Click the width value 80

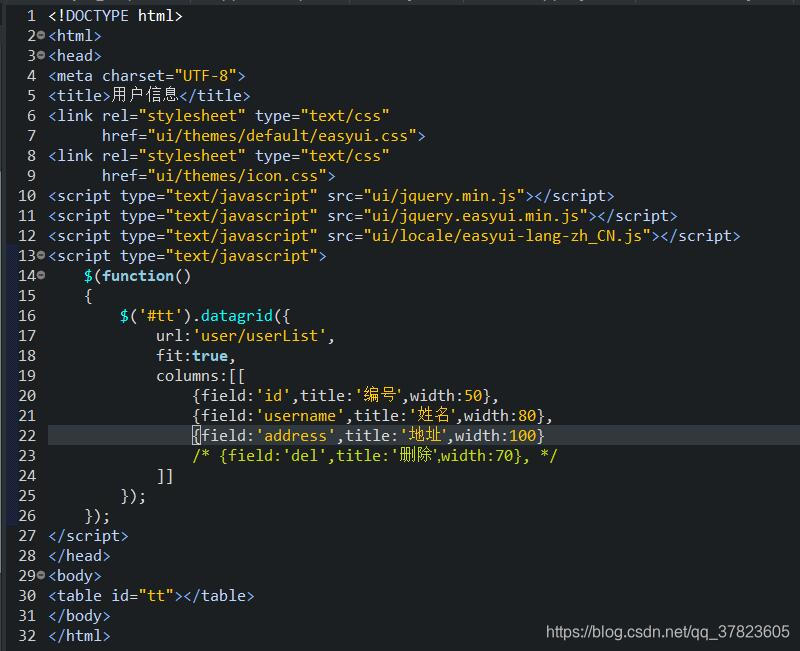pos(527,416)
